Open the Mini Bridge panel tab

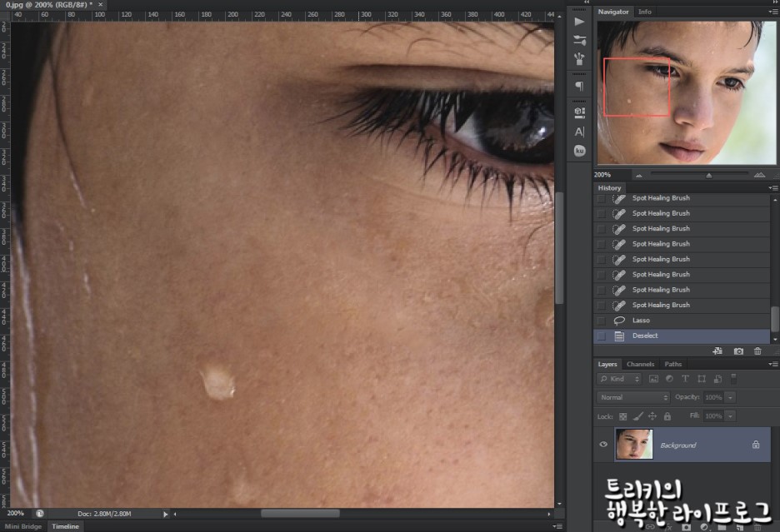coord(25,526)
